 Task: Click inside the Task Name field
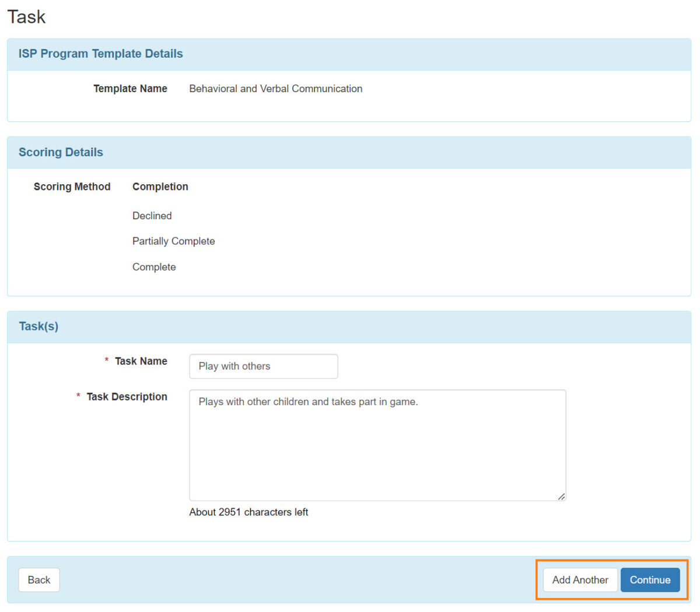(263, 366)
